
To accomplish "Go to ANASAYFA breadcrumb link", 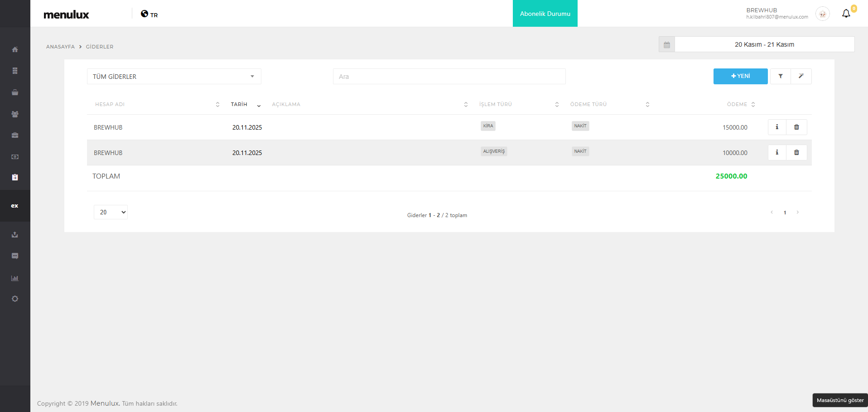I will coord(60,47).
